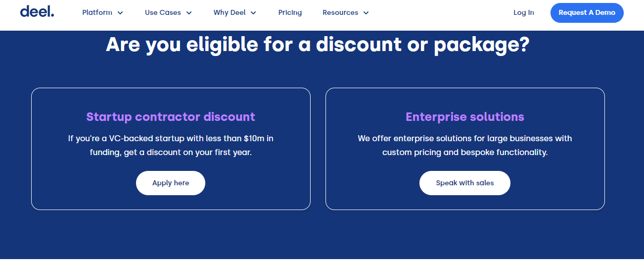The image size is (644, 269).
Task: Open the Resources chevron arrow
Action: (366, 13)
